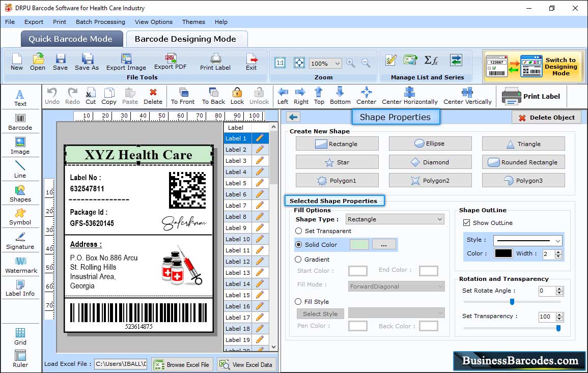588x373 pixels.
Task: Click the solid color green swatch
Action: click(359, 244)
